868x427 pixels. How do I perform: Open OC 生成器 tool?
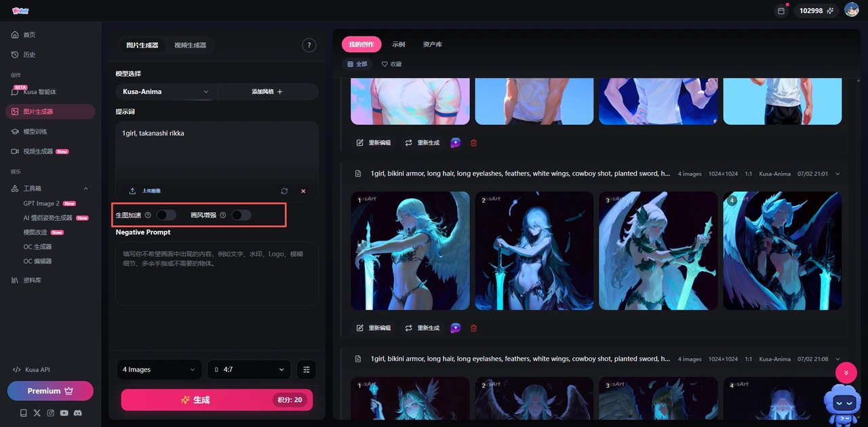click(38, 247)
